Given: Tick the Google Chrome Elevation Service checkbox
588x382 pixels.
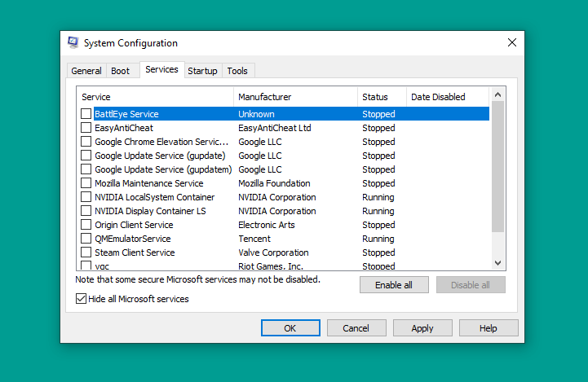Looking at the screenshot, I should pyautogui.click(x=86, y=141).
